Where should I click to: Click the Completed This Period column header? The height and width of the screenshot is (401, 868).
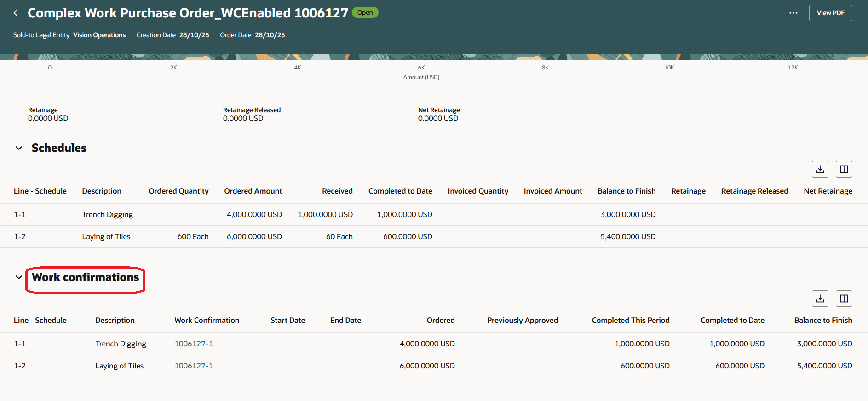631,320
